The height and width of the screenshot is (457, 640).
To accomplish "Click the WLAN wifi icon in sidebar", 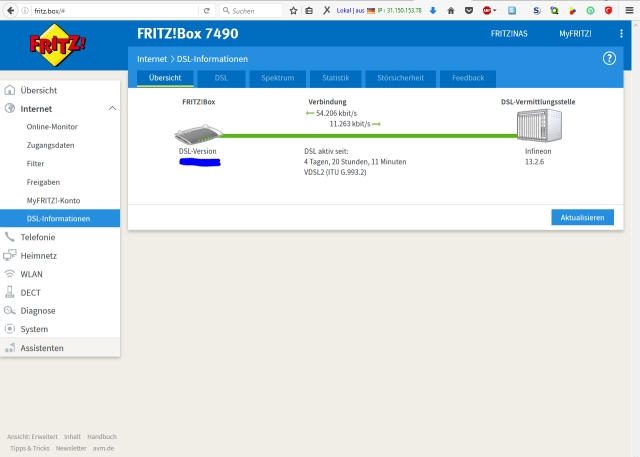I will tap(9, 274).
